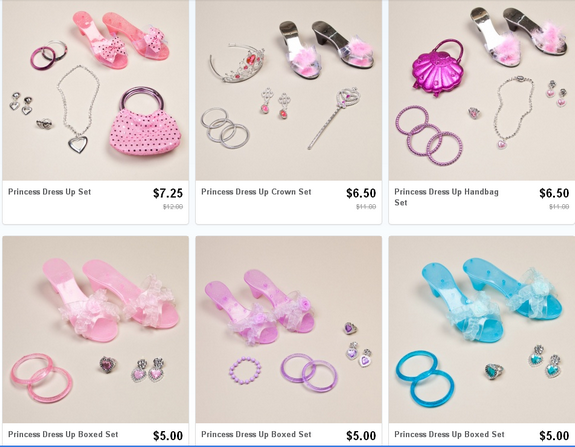
Task: Click the Princess Dress Up Set title
Action: pyautogui.click(x=50, y=192)
